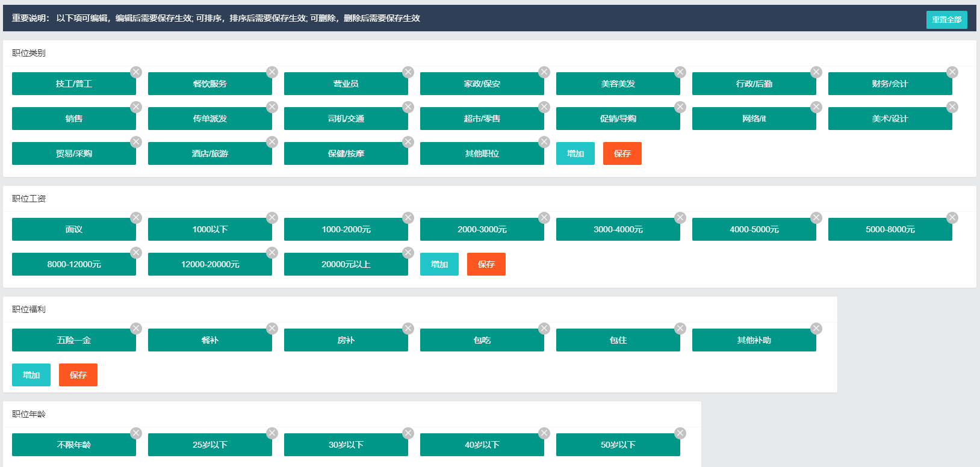Delete the 其他补助 benefit via X icon
The height and width of the screenshot is (467, 980).
[816, 329]
